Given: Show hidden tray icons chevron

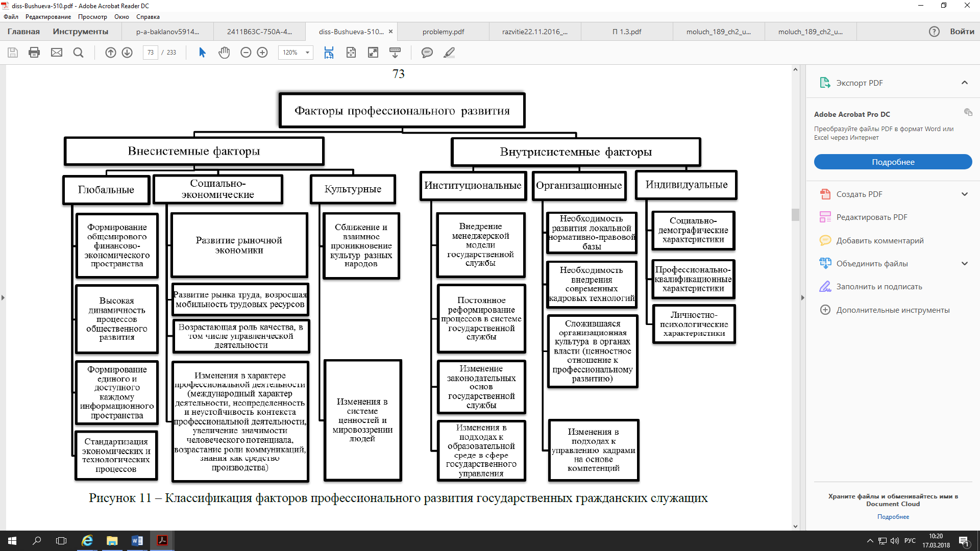Looking at the screenshot, I should click(x=870, y=541).
